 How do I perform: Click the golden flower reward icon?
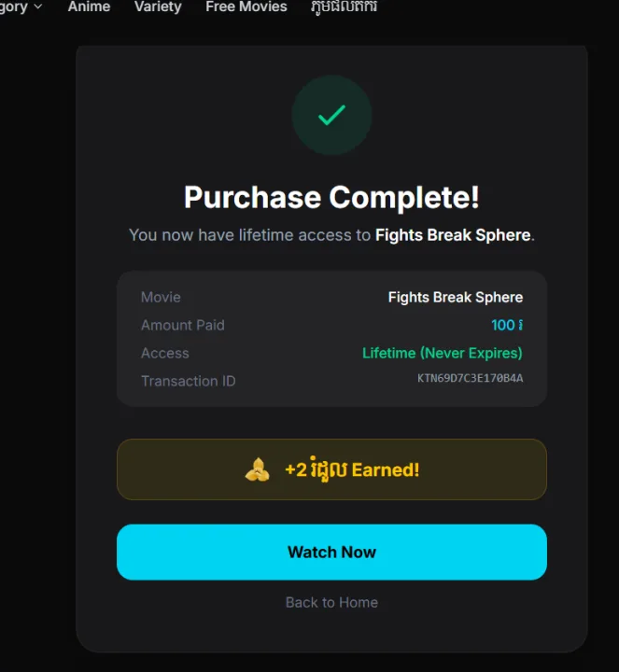tap(258, 469)
